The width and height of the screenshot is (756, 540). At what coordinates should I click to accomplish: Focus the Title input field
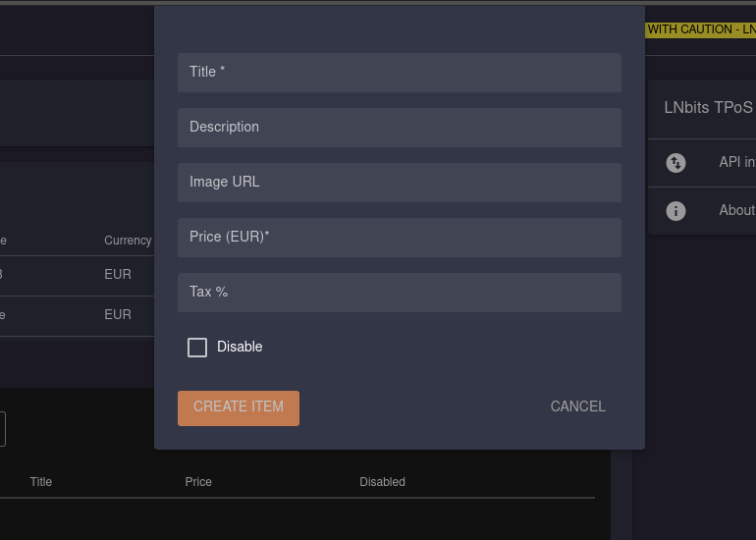[x=399, y=73]
